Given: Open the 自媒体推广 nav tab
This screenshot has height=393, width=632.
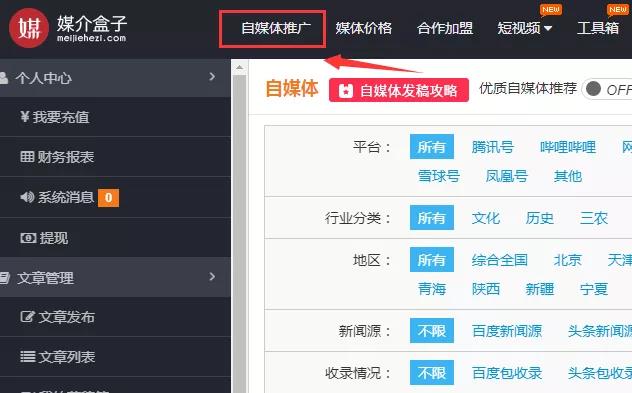Looking at the screenshot, I should (x=276, y=28).
